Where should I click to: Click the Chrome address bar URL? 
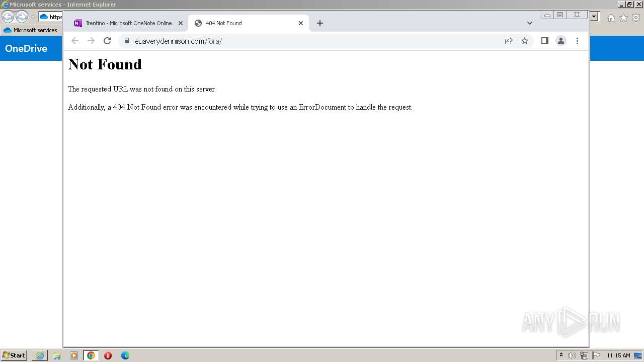[x=178, y=41]
